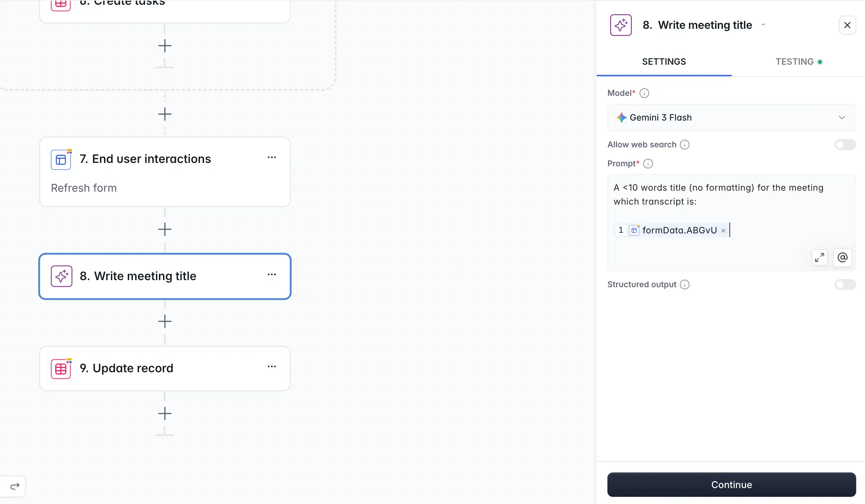
Task: Open the ellipsis menu on End user interactions
Action: click(x=272, y=157)
